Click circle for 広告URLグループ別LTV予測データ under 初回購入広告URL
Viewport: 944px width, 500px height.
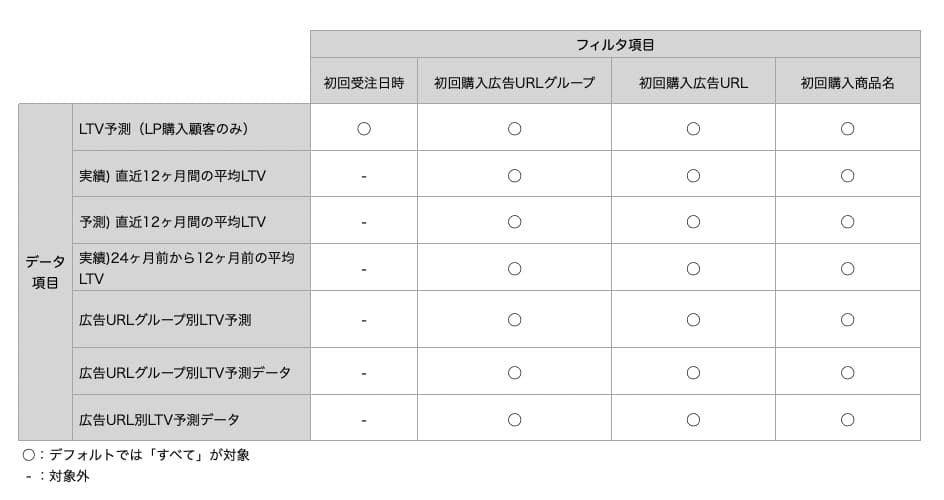point(693,372)
